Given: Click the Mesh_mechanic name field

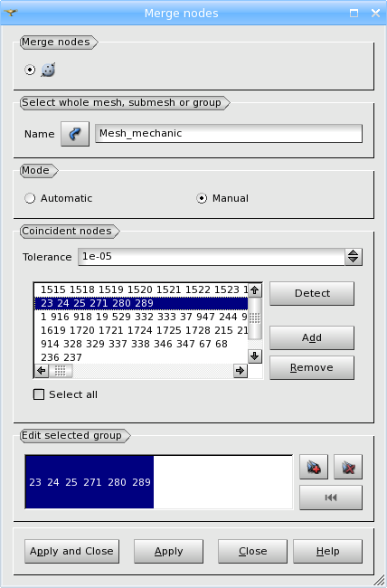Looking at the screenshot, I should pos(229,134).
